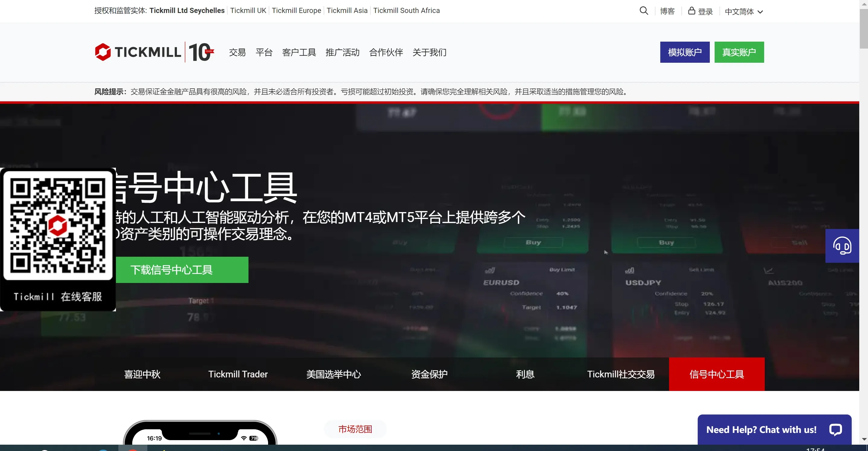Click the Tickmill logo
This screenshot has height=451, width=868.
click(x=138, y=52)
